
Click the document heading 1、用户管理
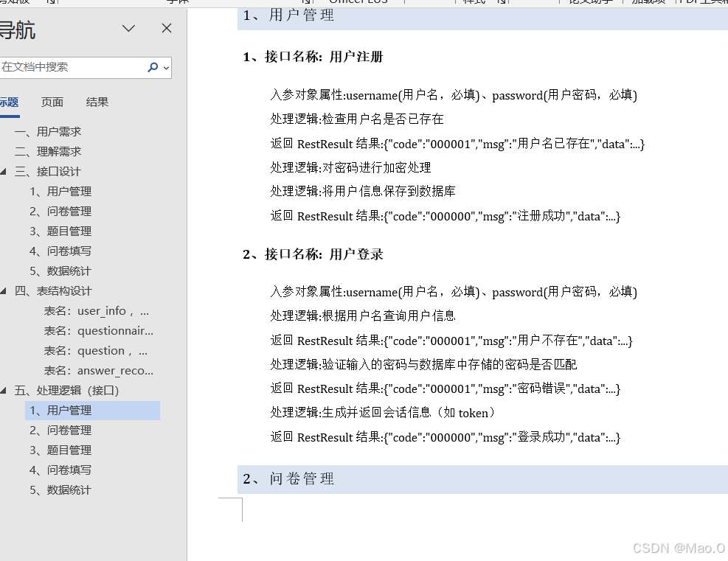click(288, 15)
